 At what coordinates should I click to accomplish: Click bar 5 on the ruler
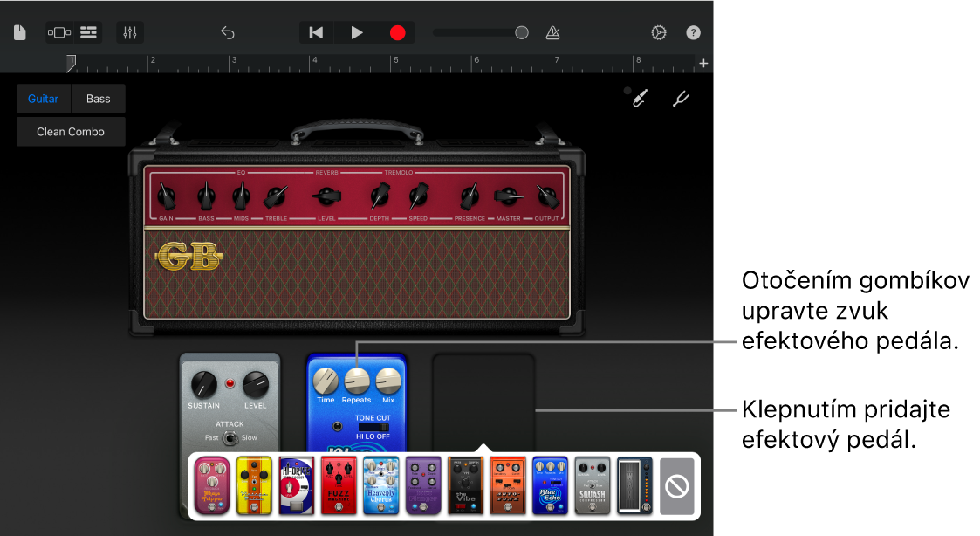tap(395, 60)
